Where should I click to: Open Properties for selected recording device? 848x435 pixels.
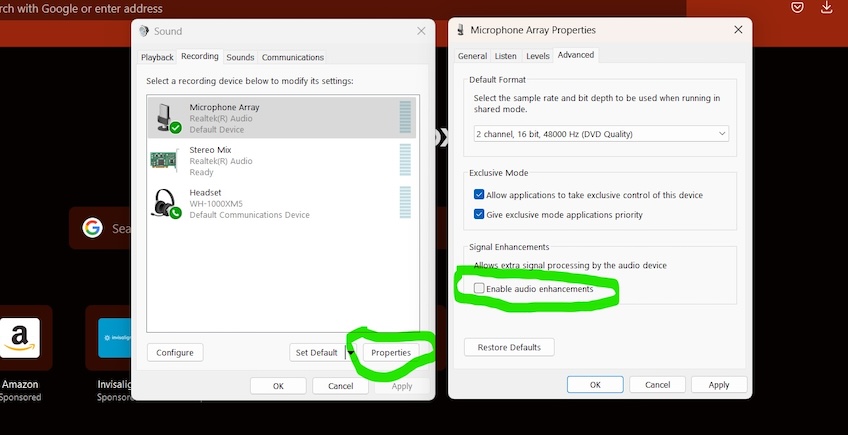pos(390,353)
